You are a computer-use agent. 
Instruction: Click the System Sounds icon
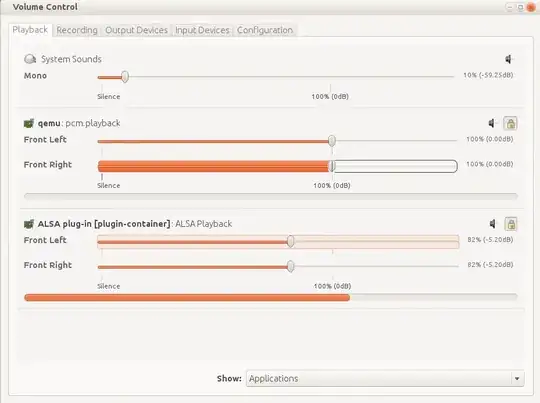click(x=30, y=59)
